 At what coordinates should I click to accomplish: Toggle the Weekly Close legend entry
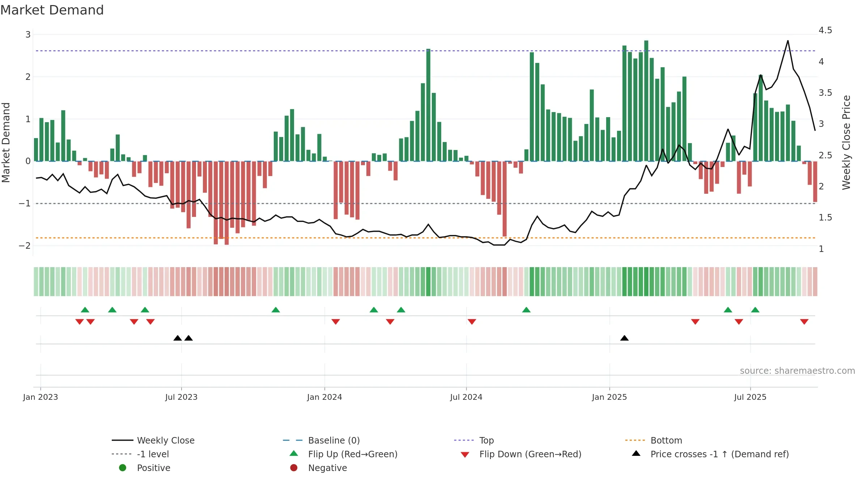tap(153, 440)
